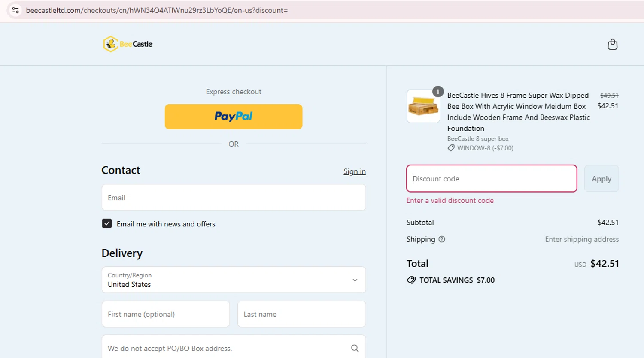Expand the Country/Region dropdown
This screenshot has width=644, height=358.
click(x=234, y=280)
